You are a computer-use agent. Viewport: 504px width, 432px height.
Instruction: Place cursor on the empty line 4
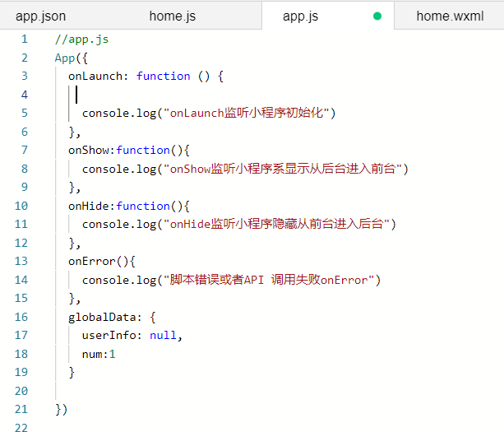(x=225, y=95)
